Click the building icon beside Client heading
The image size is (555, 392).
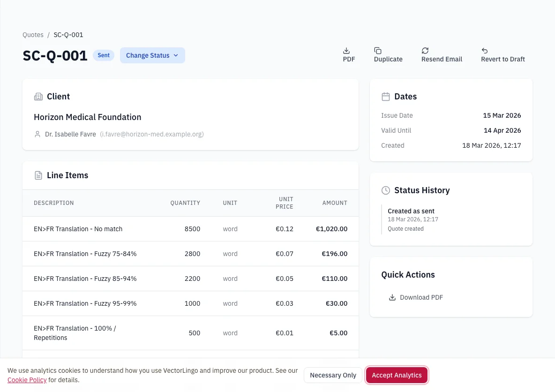click(38, 97)
